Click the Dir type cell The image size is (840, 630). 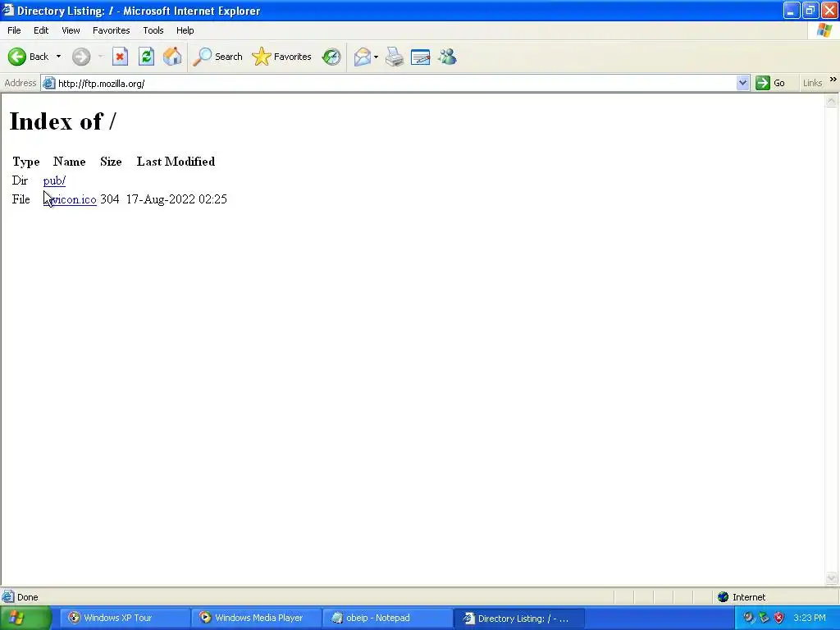(20, 180)
